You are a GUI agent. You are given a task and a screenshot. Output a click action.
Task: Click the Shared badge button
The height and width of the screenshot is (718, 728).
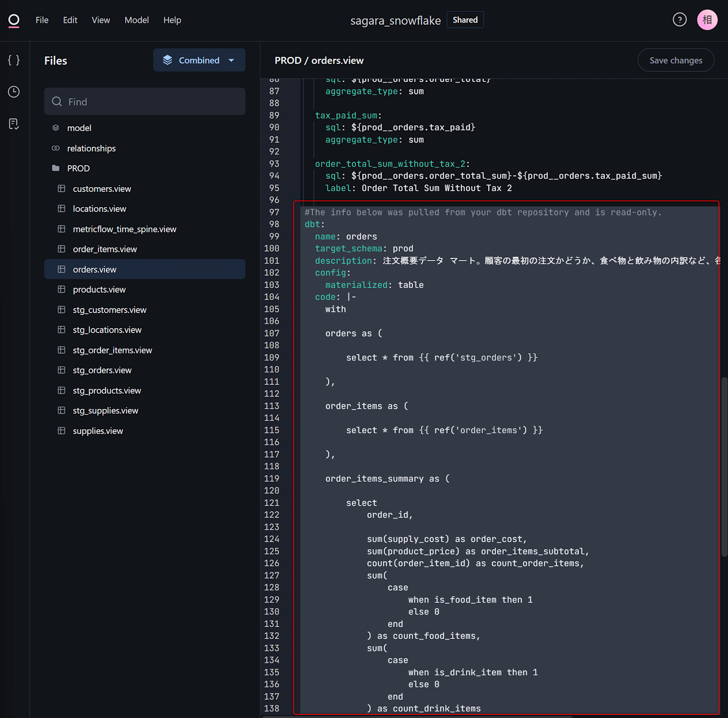coord(465,20)
